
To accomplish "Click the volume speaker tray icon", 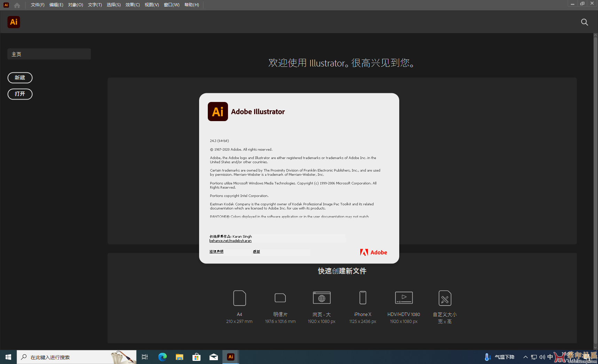I will click(x=542, y=357).
